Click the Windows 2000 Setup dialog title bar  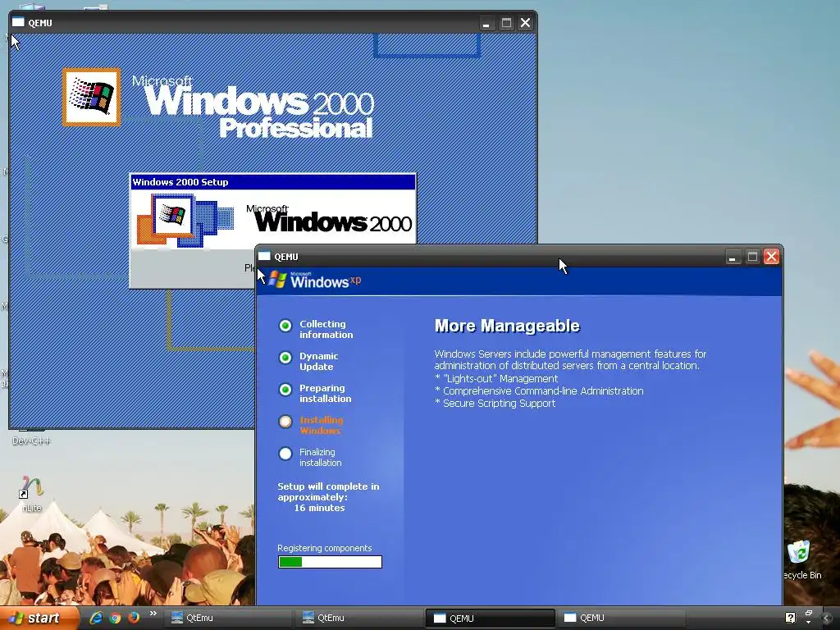[273, 182]
